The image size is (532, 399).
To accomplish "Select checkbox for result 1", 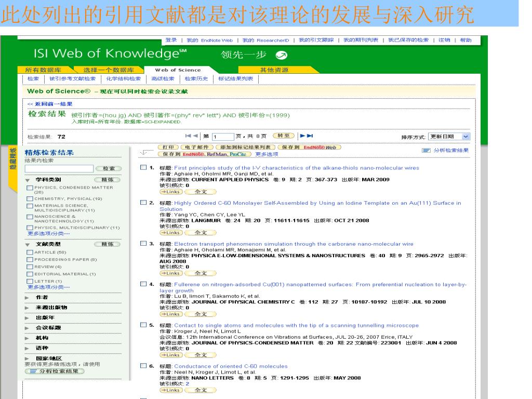I will pos(143,167).
